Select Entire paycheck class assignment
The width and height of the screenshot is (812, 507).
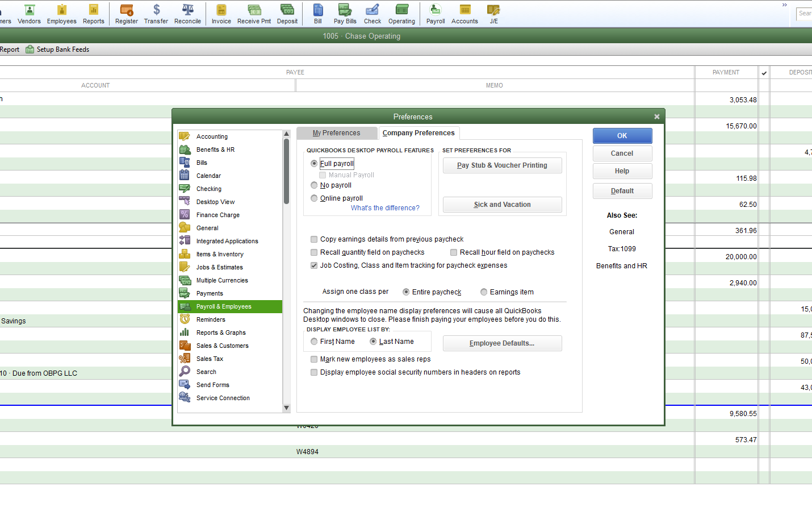(406, 292)
